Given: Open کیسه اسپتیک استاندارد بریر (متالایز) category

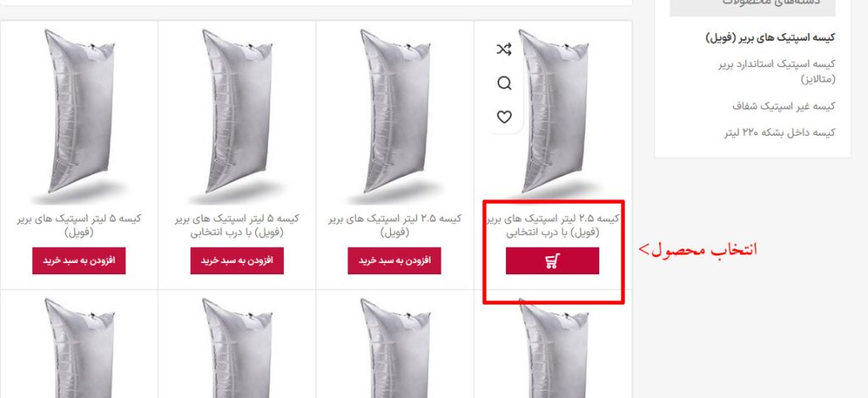Looking at the screenshot, I should 776,71.
